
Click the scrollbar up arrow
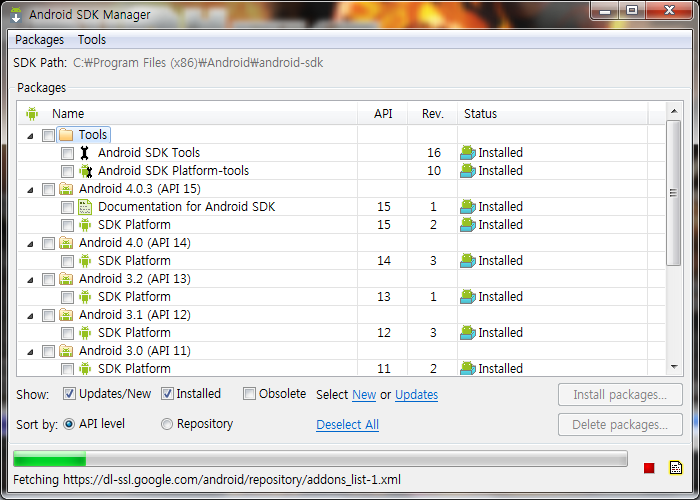coord(674,111)
